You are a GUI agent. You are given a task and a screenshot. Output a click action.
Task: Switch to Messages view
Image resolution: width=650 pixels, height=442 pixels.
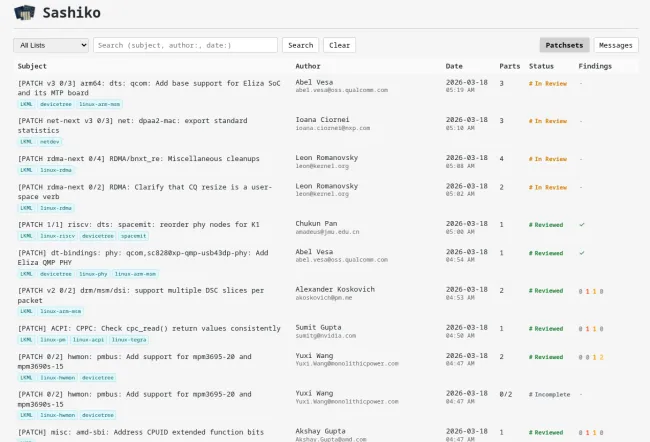click(616, 45)
